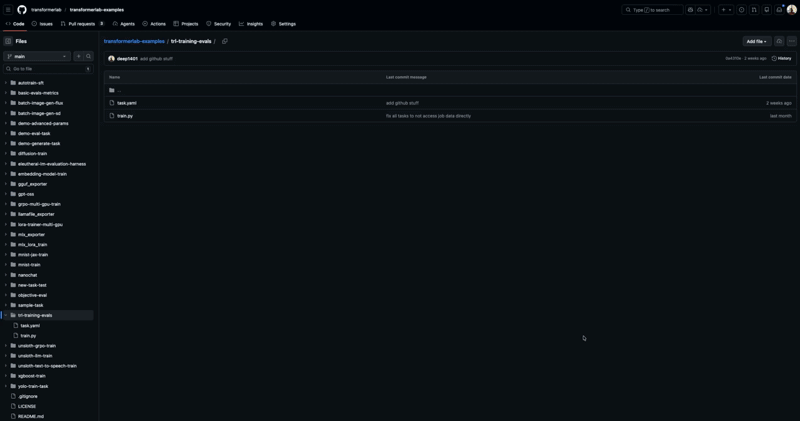Open the 'fix all tasks to not access job data directly' commit
The image size is (800, 421).
click(428, 116)
